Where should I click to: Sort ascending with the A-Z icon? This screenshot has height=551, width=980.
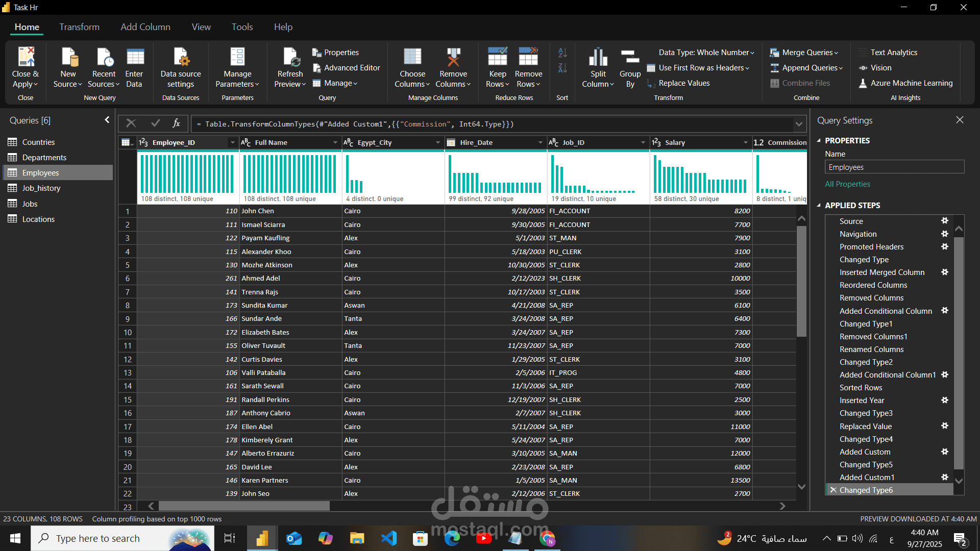(562, 53)
